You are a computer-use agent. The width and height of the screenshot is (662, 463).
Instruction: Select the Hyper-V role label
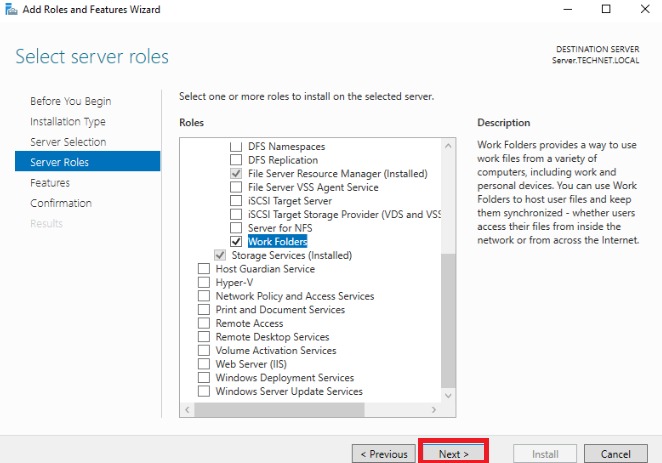234,282
